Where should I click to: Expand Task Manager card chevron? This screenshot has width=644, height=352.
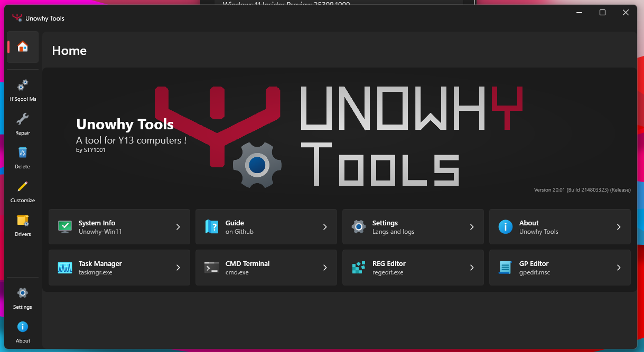click(178, 268)
